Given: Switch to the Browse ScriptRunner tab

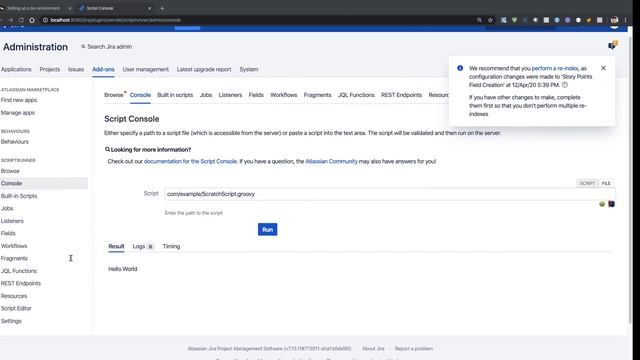Looking at the screenshot, I should [x=113, y=95].
